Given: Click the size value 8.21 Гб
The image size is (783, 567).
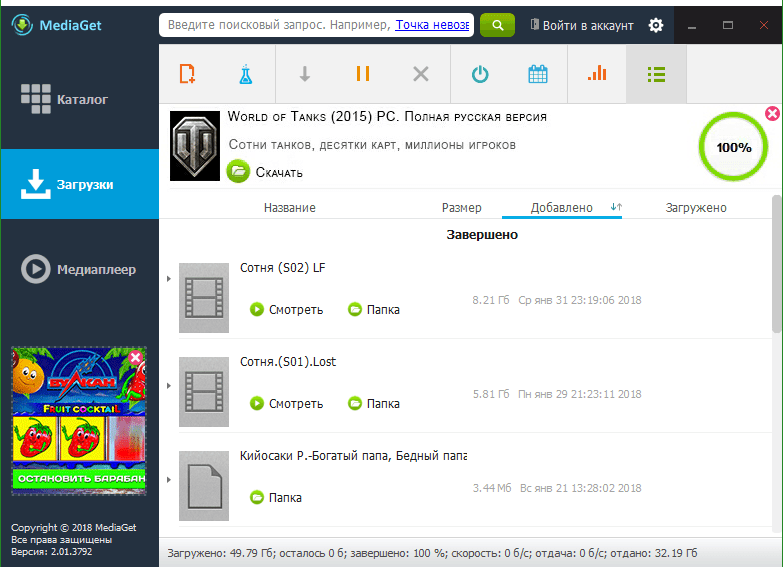Looking at the screenshot, I should [x=491, y=300].
